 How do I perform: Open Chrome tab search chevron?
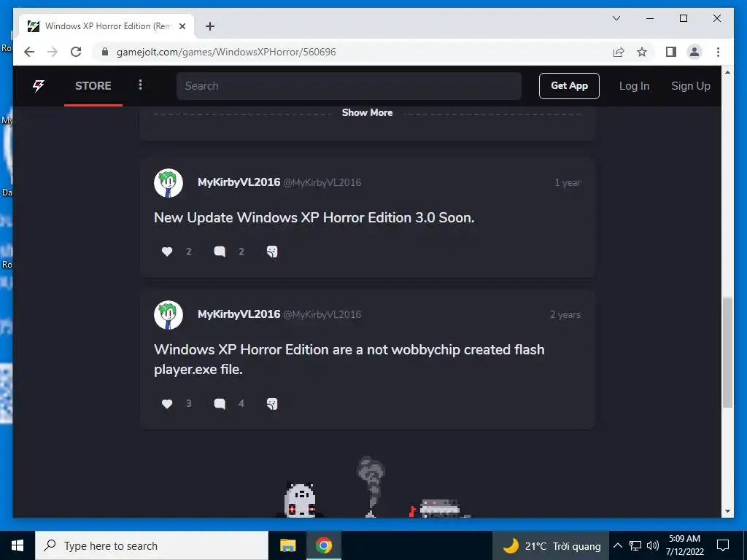click(616, 18)
